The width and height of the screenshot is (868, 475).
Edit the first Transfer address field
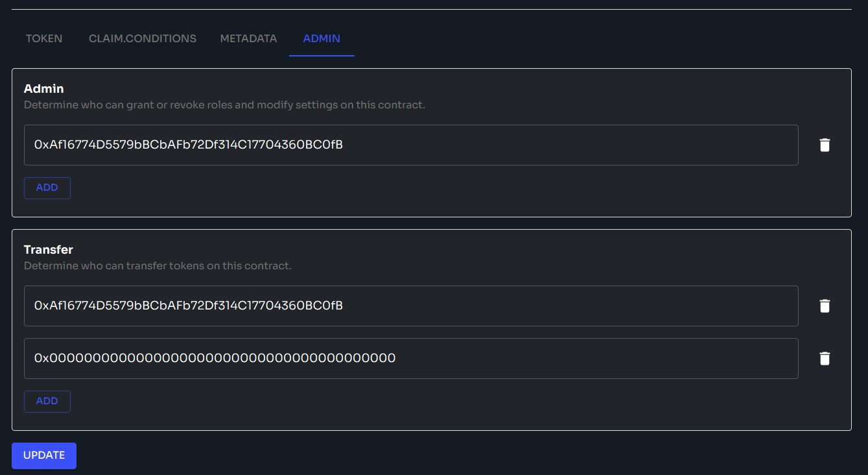point(411,306)
